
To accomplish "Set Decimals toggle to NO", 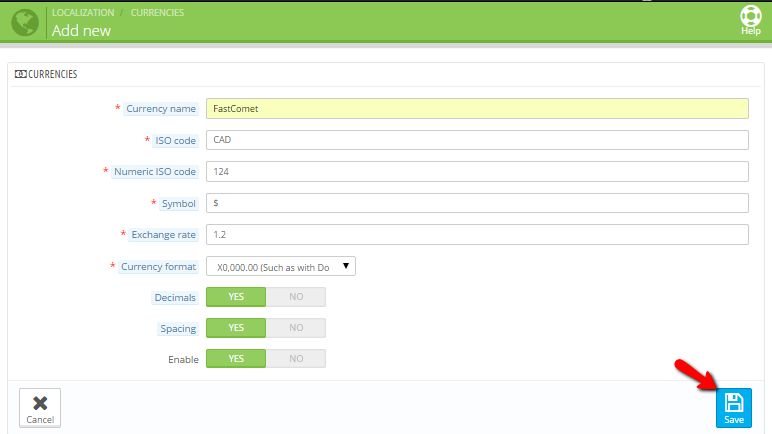I will 296,297.
